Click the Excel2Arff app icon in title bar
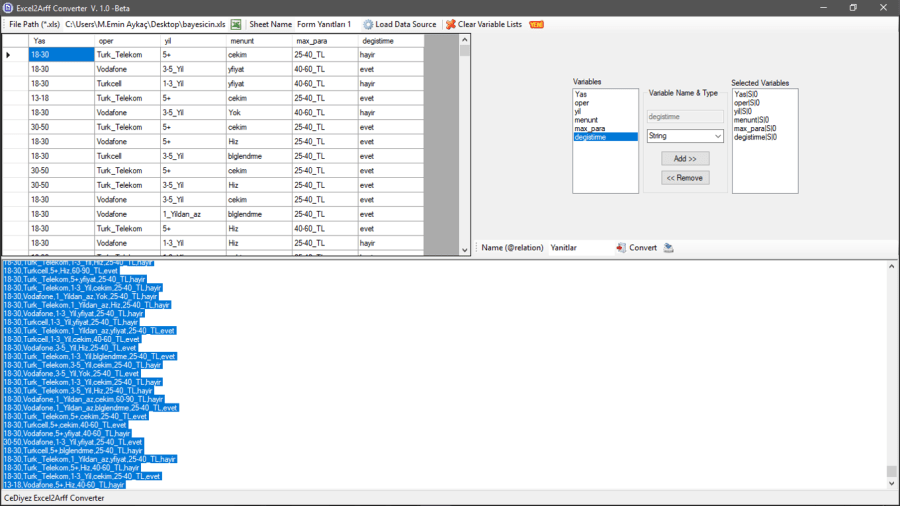The height and width of the screenshot is (506, 900). [8, 7]
